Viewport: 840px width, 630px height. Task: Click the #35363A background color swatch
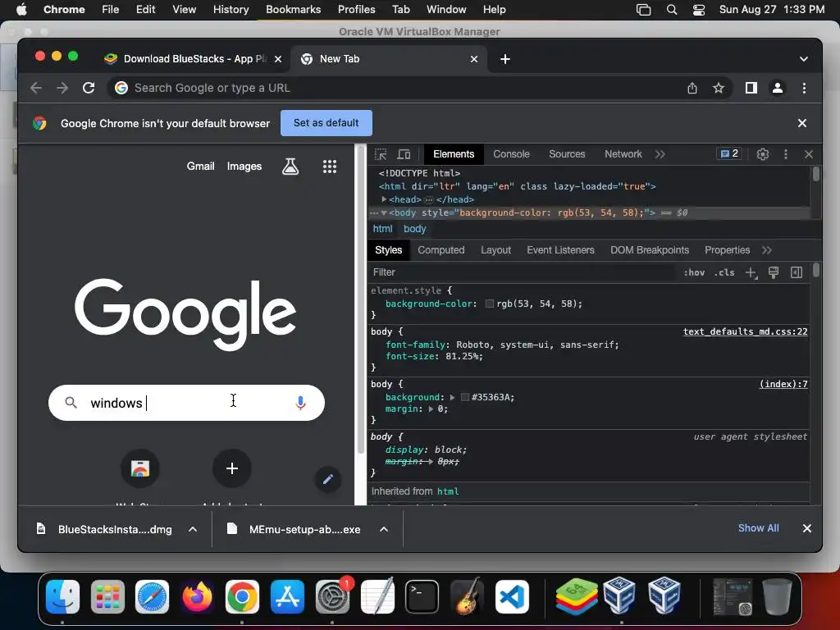(465, 397)
